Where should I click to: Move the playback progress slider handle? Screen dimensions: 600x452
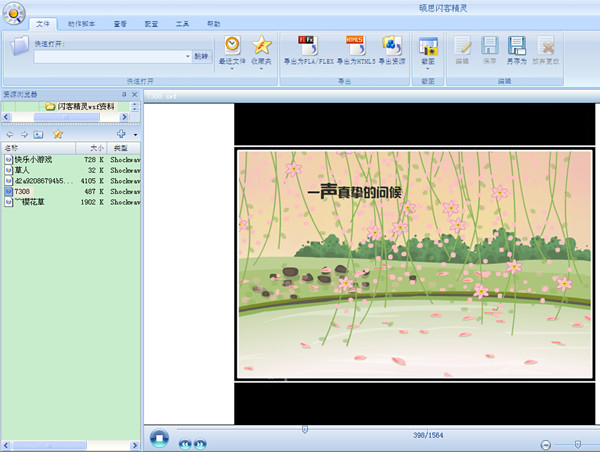[x=305, y=429]
